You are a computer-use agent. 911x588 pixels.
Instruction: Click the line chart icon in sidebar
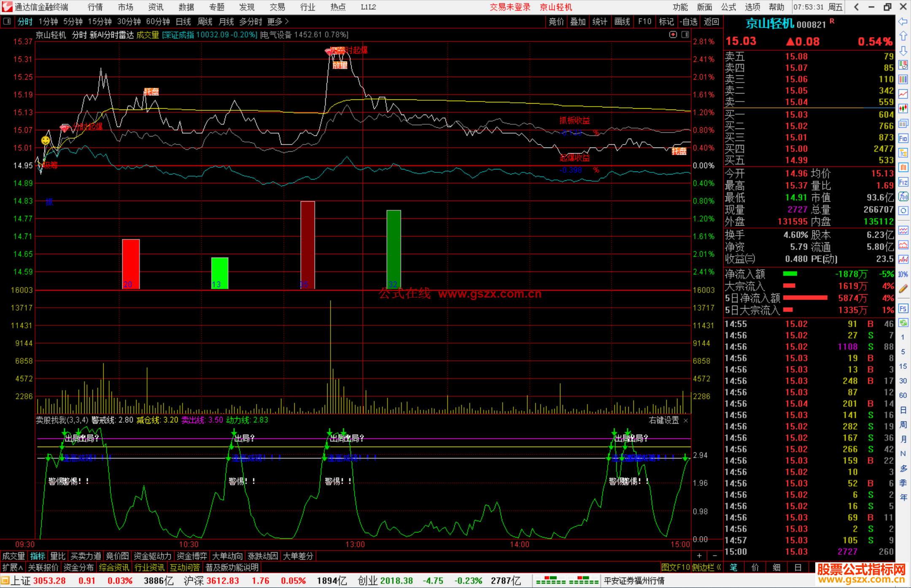coord(903,94)
